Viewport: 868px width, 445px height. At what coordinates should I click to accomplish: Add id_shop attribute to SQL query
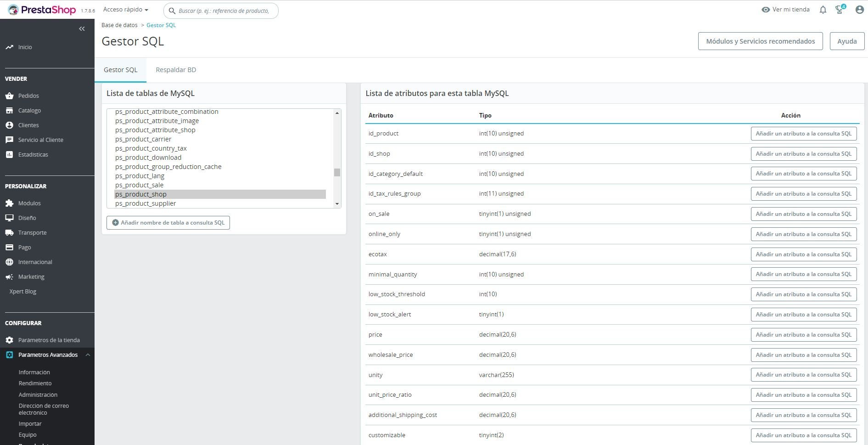pos(803,154)
